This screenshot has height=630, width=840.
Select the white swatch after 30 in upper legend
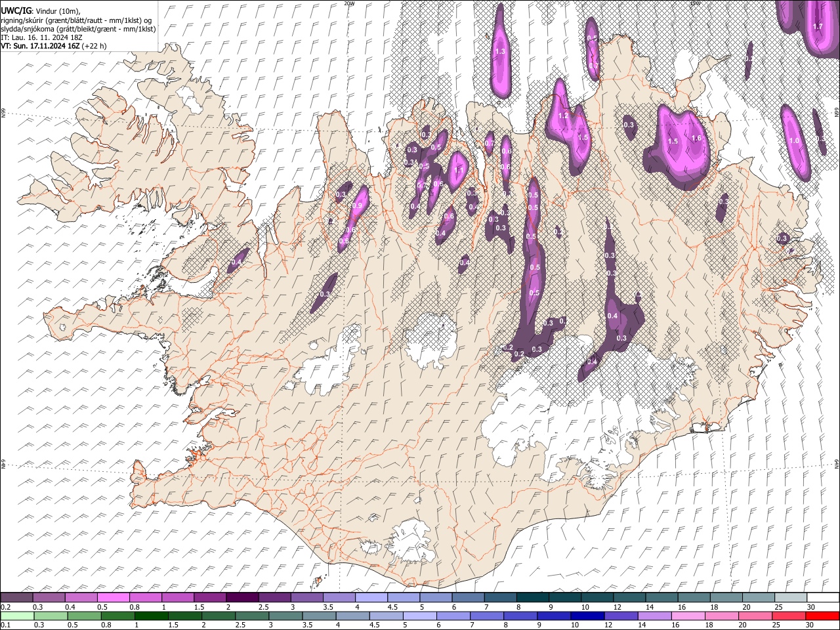[x=823, y=598]
